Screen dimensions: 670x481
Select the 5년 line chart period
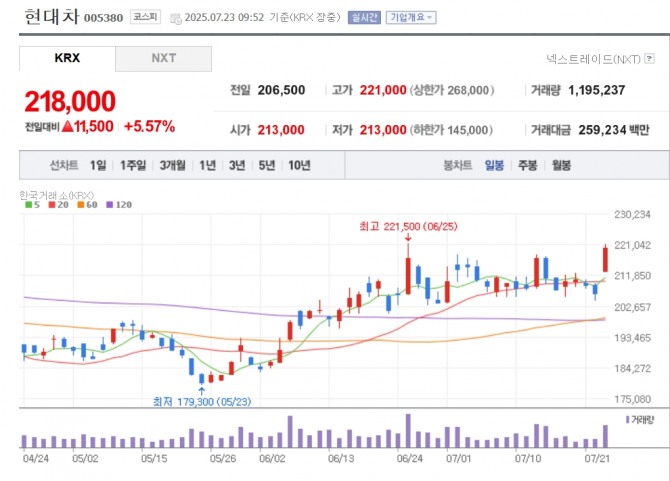[x=267, y=165]
